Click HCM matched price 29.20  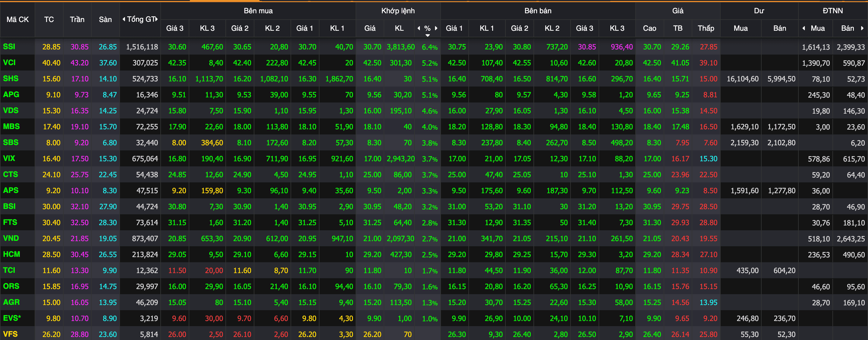click(x=372, y=254)
